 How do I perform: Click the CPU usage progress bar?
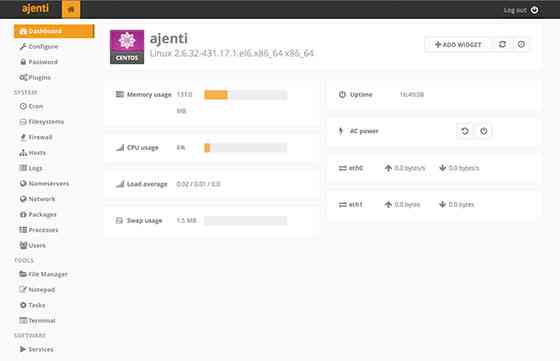(245, 147)
